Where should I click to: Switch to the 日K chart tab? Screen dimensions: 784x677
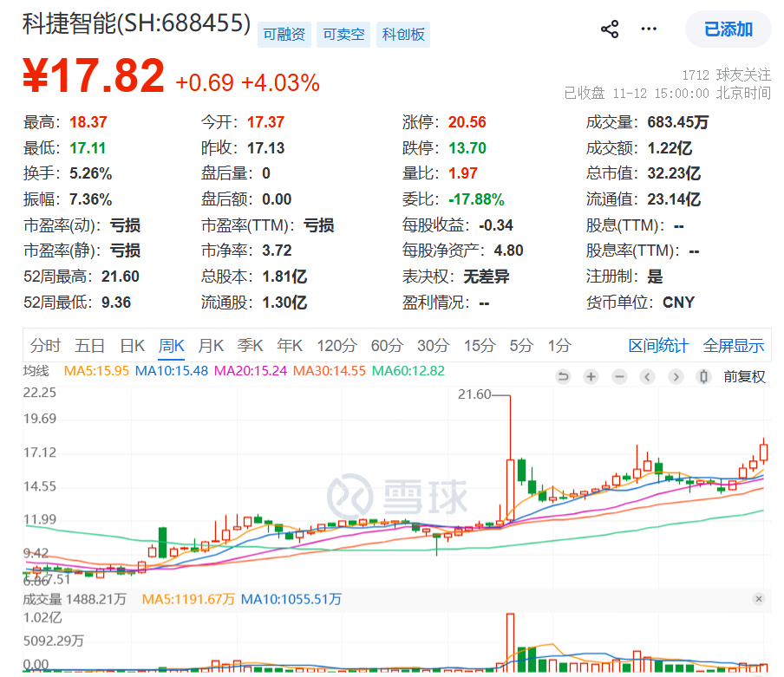click(x=132, y=345)
